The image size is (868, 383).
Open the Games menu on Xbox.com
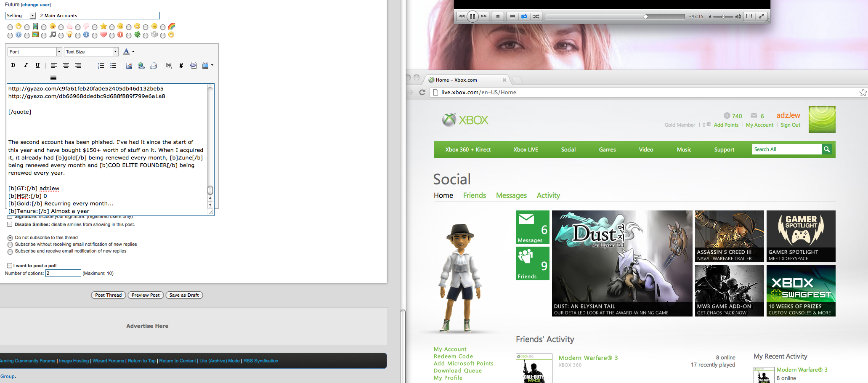click(607, 149)
